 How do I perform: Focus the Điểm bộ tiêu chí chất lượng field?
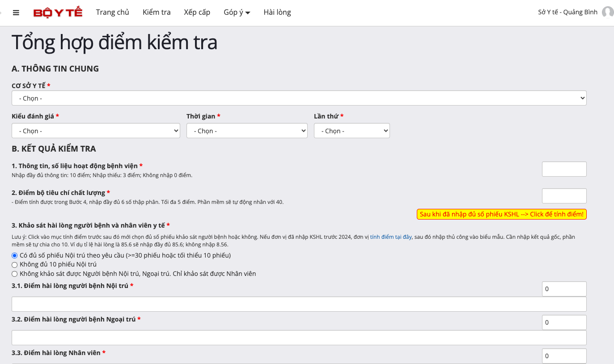tap(564, 196)
